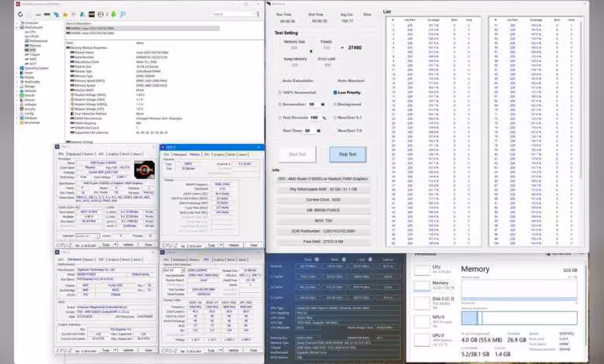Select SPD in the AIDA64 Motherboard tree

[x=33, y=50]
